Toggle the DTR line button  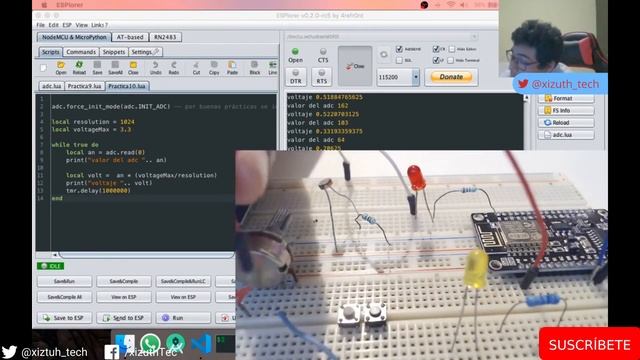pyautogui.click(x=296, y=77)
